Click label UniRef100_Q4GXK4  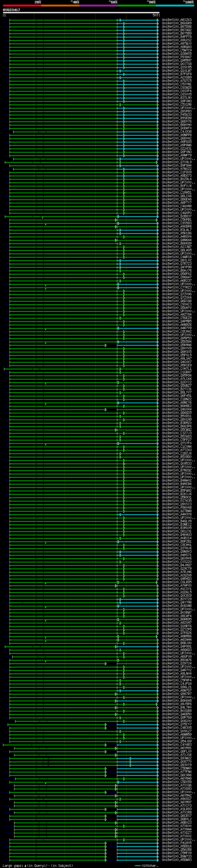click(x=177, y=410)
